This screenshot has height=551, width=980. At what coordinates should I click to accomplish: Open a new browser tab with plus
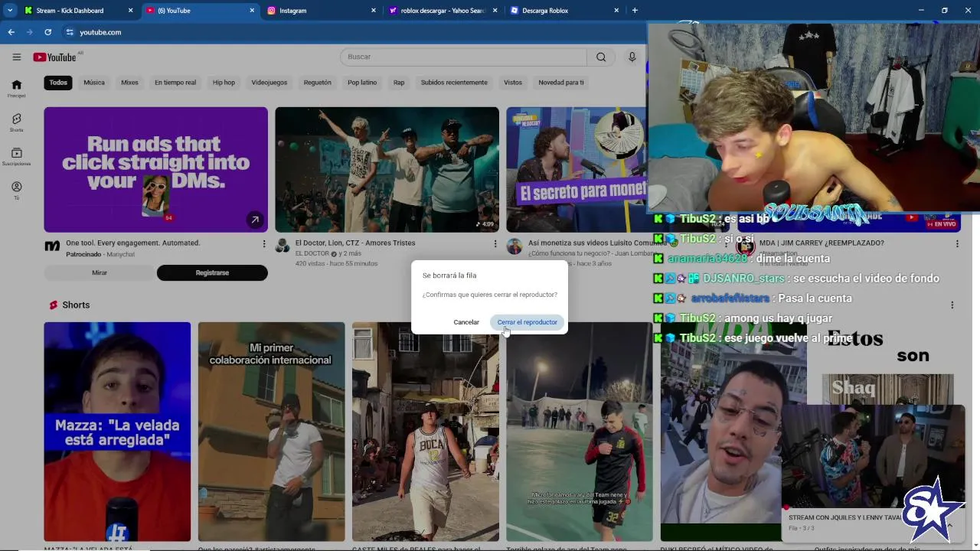634,11
